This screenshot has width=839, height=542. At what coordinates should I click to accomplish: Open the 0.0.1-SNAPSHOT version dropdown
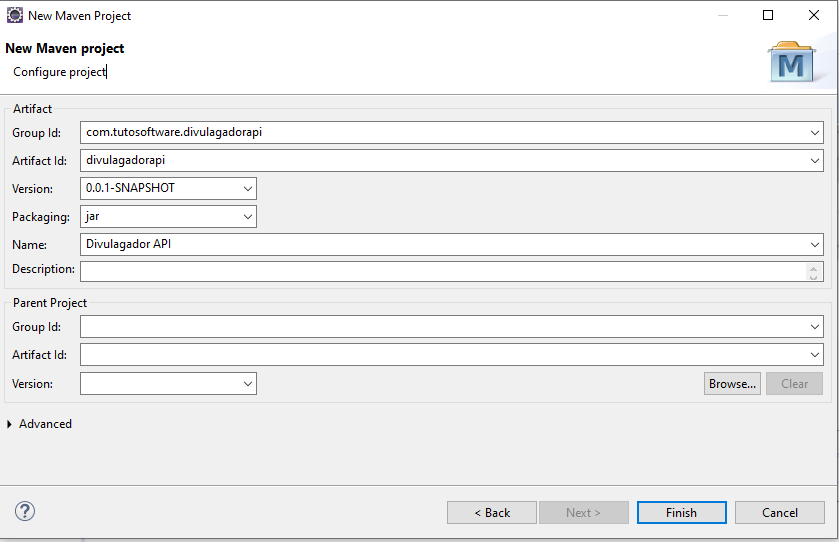click(x=248, y=188)
